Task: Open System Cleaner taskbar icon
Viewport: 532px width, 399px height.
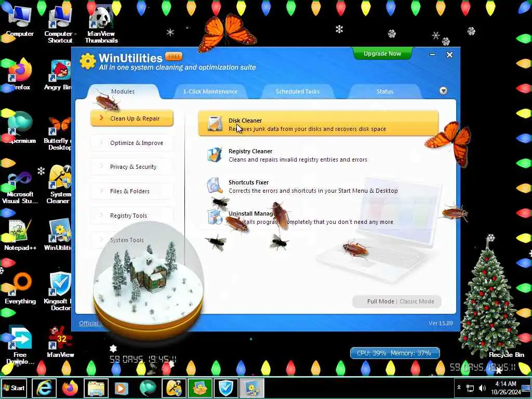Action: click(174, 388)
